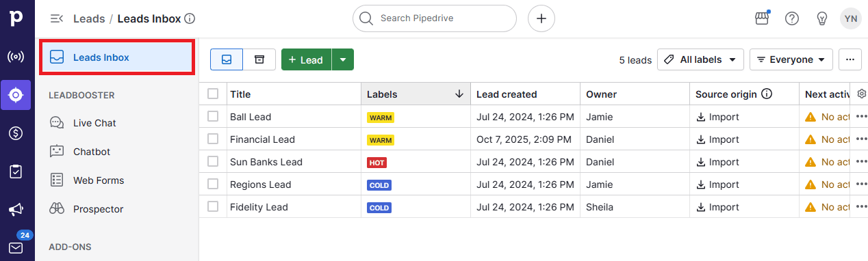The width and height of the screenshot is (868, 261).
Task: Check the Financial Lead checkbox
Action: (x=213, y=139)
